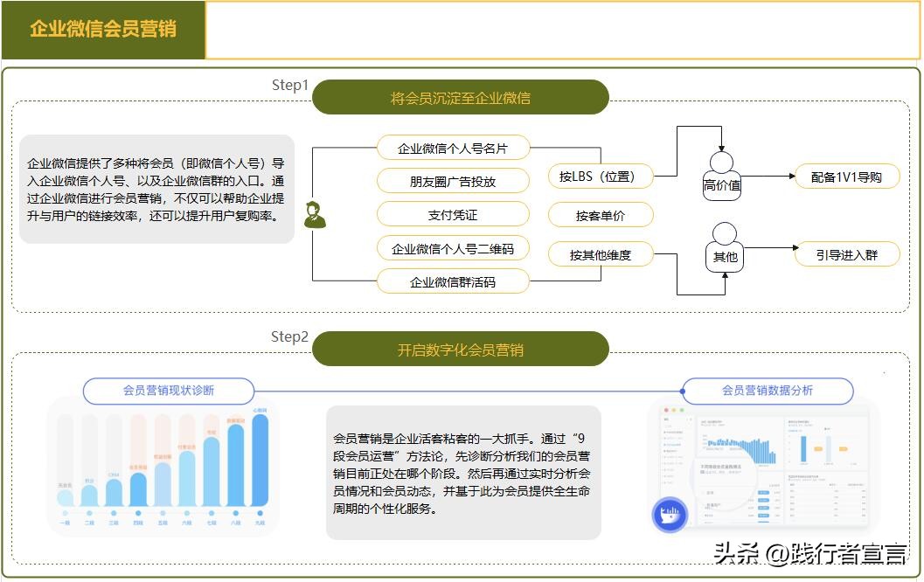Click the 企业微信会员营销 title banner

click(102, 29)
